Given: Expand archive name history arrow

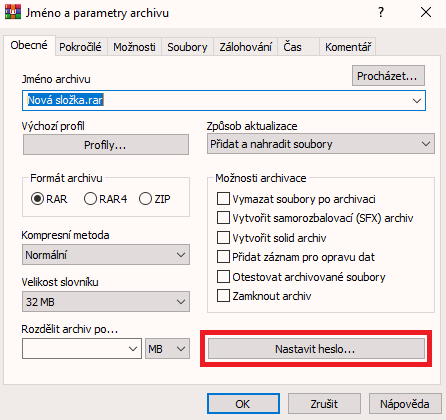Looking at the screenshot, I should click(417, 100).
